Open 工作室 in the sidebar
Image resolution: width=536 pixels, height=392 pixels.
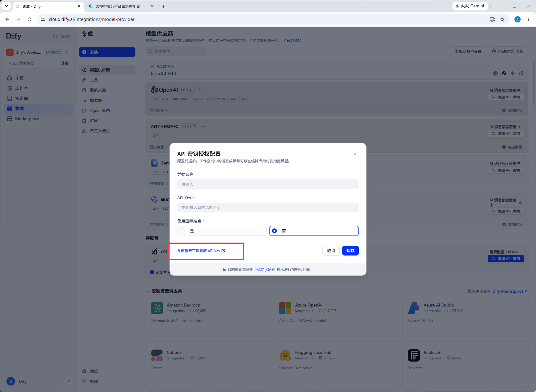38,88
